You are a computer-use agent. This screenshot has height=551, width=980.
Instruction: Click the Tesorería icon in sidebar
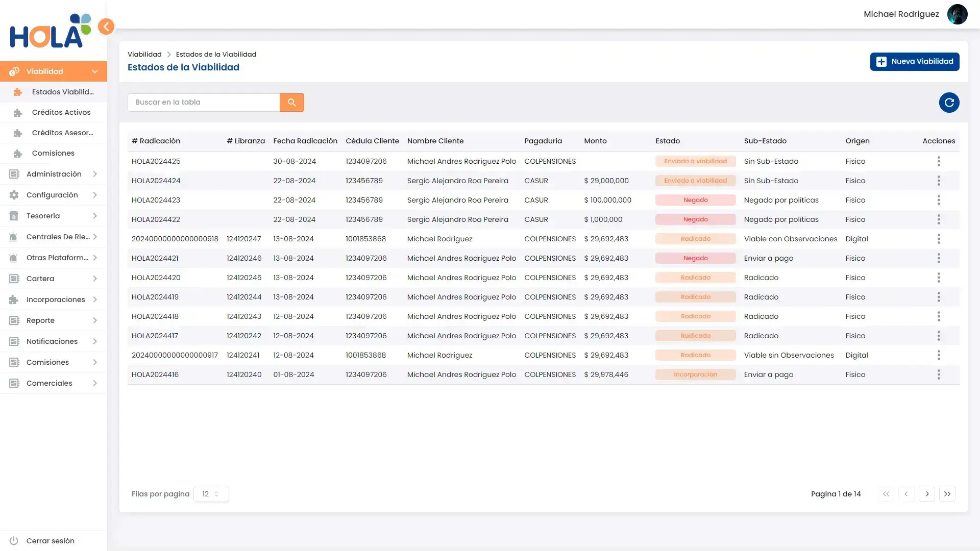pyautogui.click(x=14, y=216)
